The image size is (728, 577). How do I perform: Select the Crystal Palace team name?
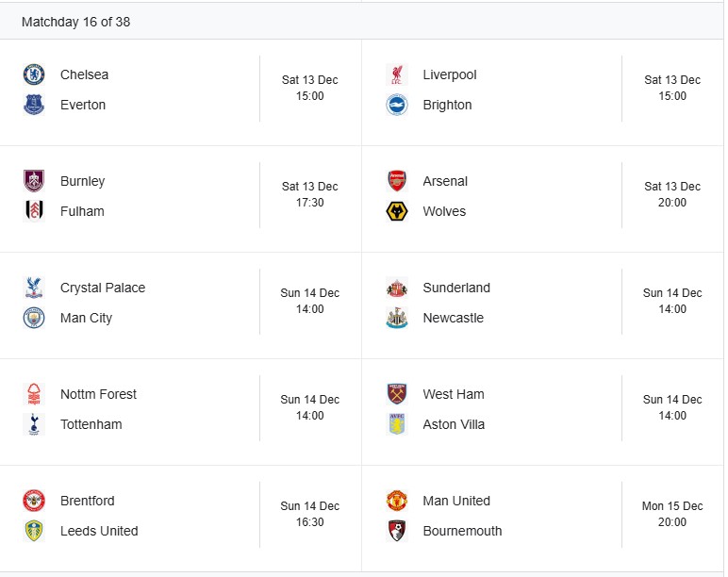point(103,288)
